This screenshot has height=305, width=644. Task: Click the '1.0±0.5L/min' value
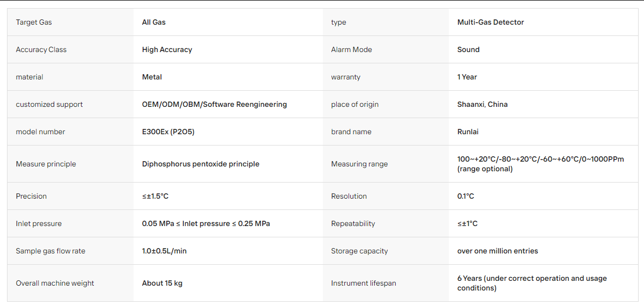tap(164, 251)
